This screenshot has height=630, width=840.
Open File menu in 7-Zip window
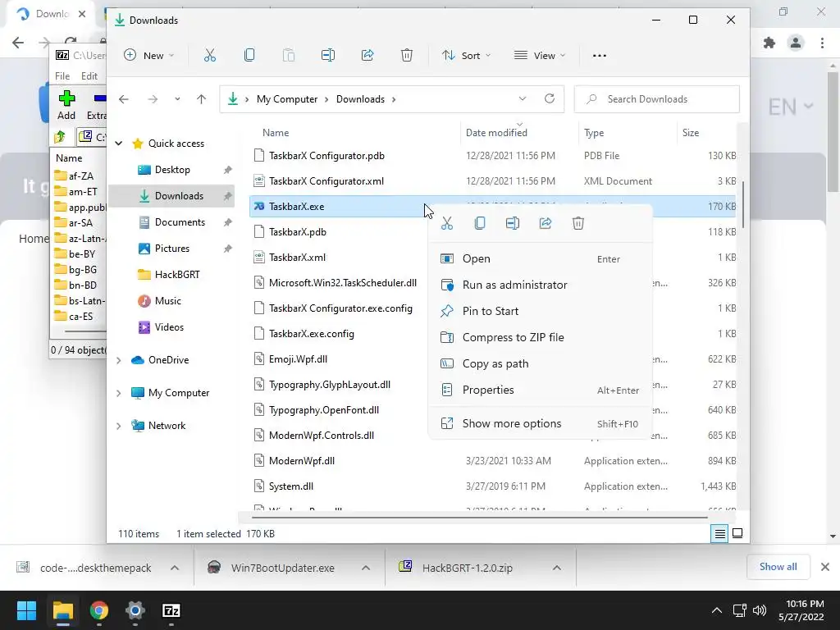(x=62, y=76)
